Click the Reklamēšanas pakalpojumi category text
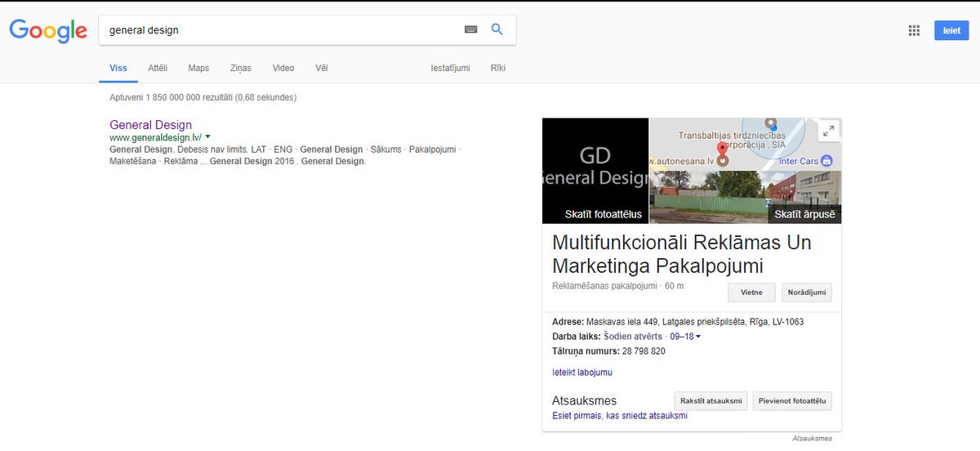Screen dimensions: 980x451 coord(604,286)
